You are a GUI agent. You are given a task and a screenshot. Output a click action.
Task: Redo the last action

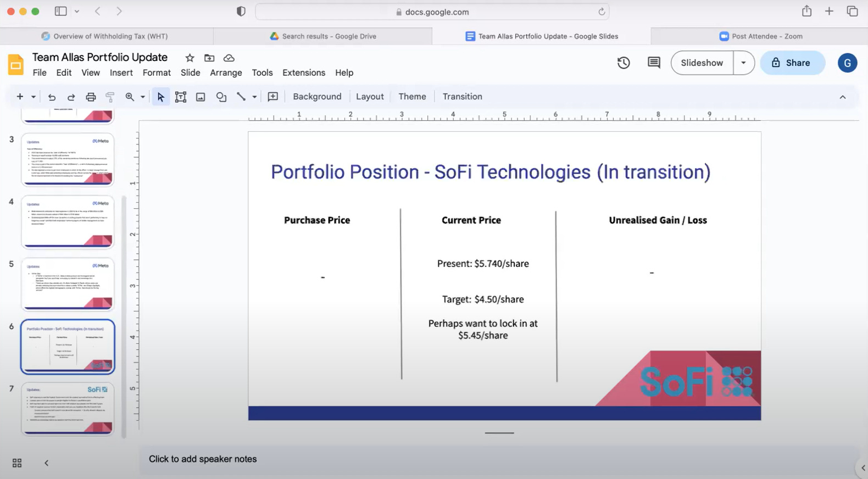71,97
